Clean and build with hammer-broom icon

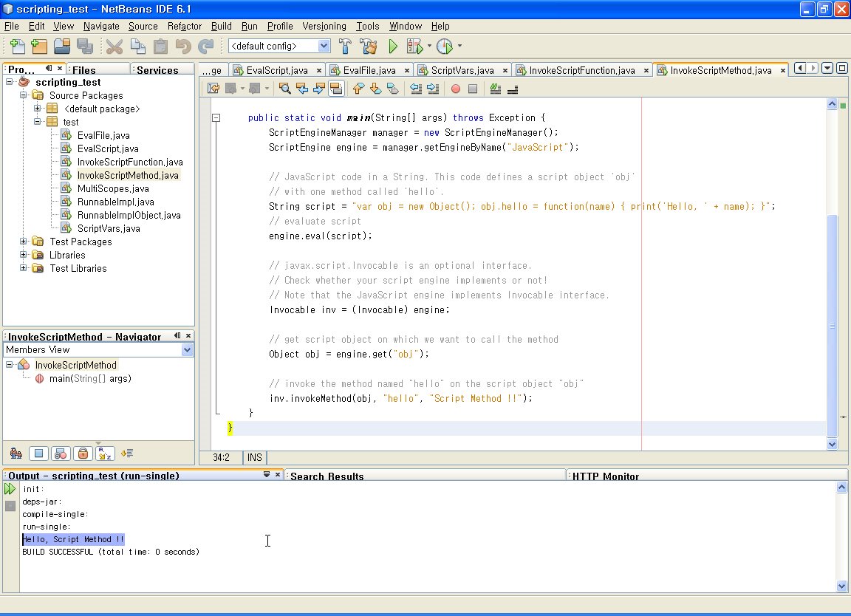click(369, 47)
